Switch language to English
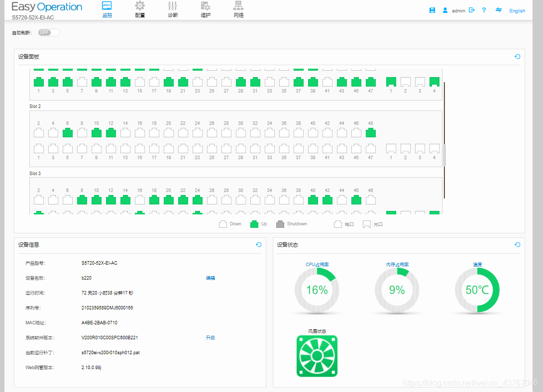The image size is (543, 392). coord(517,11)
